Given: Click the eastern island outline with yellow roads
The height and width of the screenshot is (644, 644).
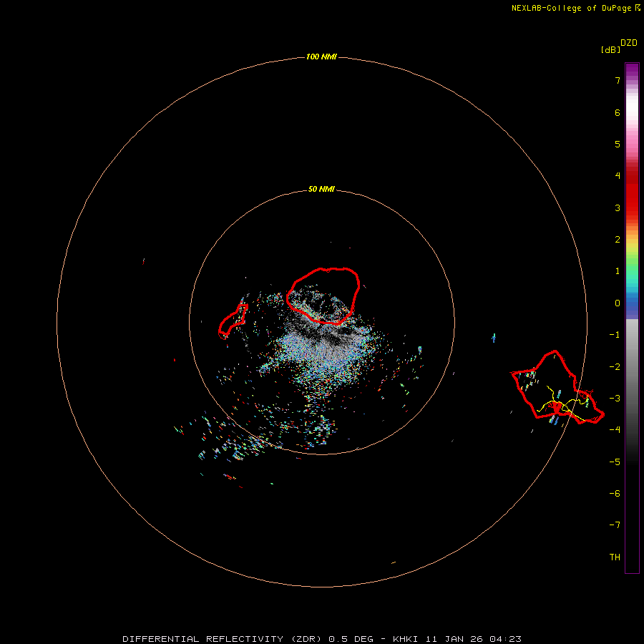Looking at the screenshot, I should [557, 388].
